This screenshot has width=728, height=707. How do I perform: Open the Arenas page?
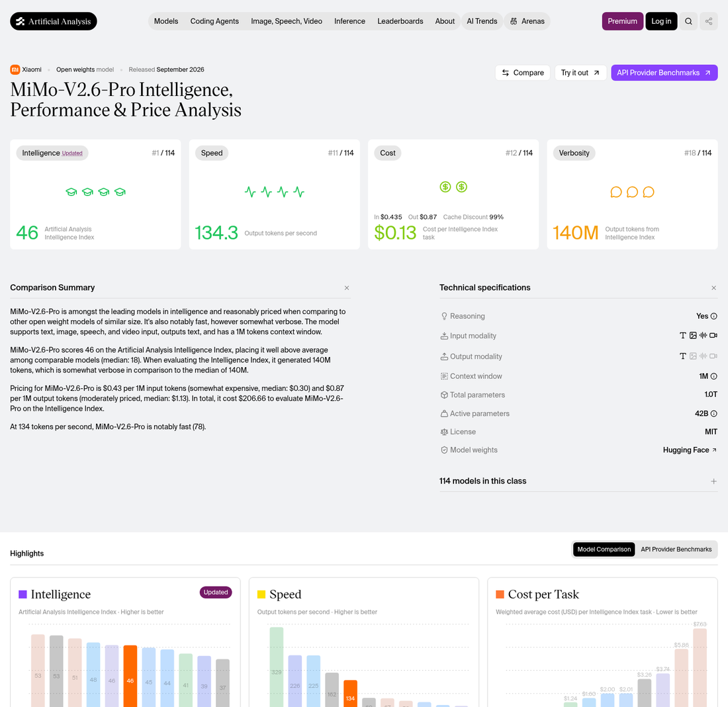tap(527, 21)
